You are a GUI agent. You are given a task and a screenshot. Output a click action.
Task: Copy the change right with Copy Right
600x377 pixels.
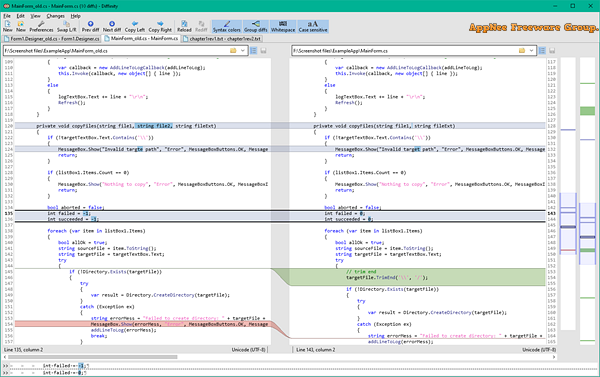point(160,26)
